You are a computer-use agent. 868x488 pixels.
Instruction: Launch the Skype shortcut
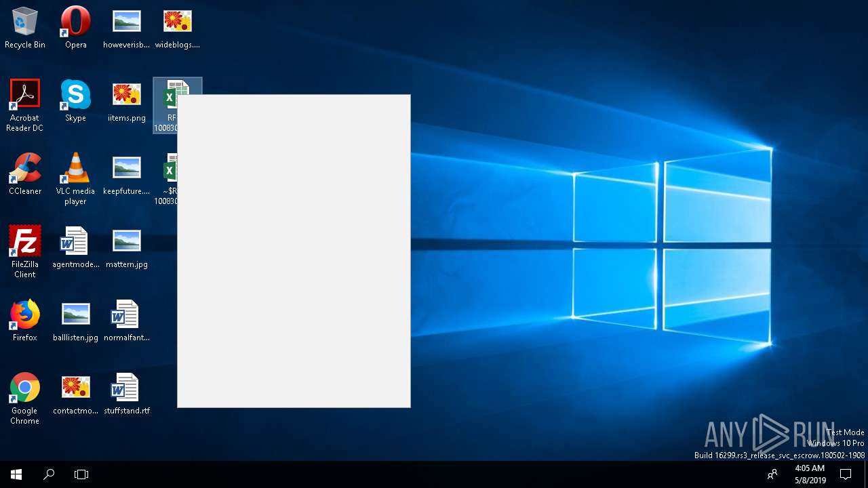click(x=75, y=101)
